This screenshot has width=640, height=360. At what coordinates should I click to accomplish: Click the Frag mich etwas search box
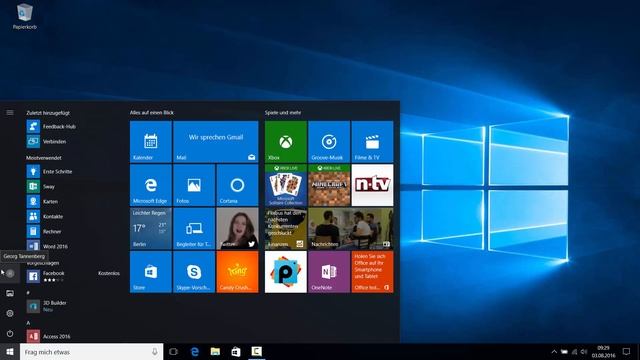(91, 351)
